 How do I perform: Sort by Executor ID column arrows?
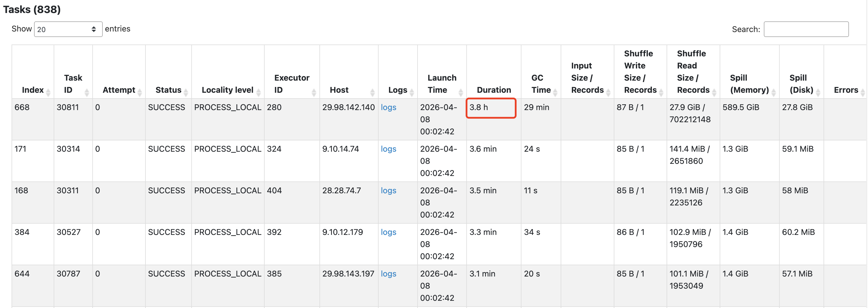[314, 92]
